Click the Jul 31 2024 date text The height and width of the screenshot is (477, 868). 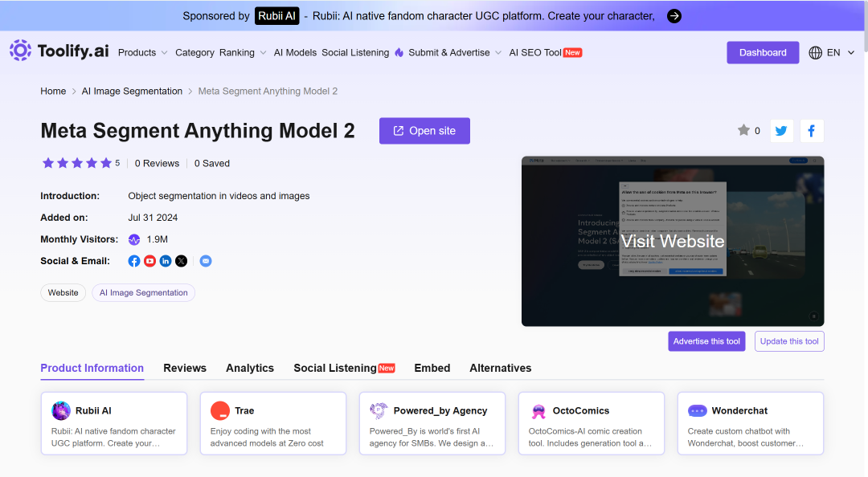point(153,218)
